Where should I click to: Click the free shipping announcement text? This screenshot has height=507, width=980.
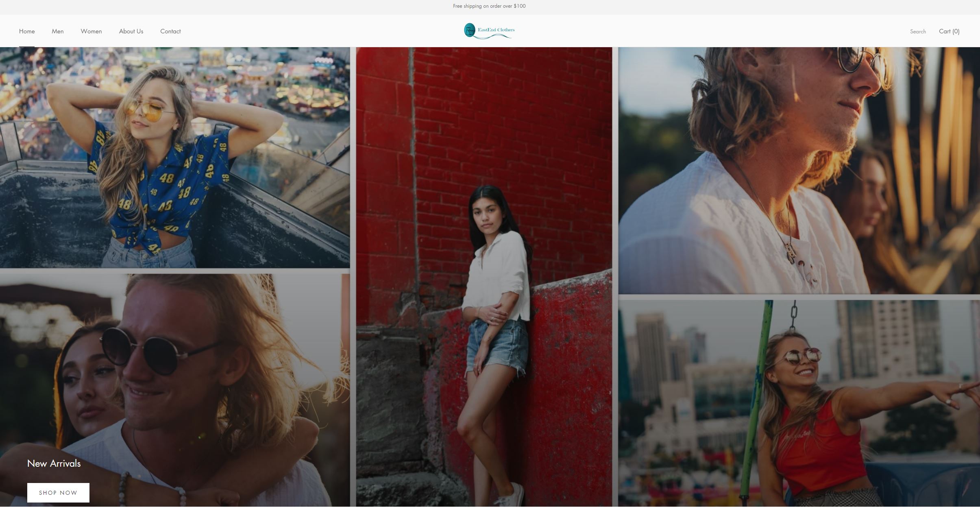click(489, 6)
